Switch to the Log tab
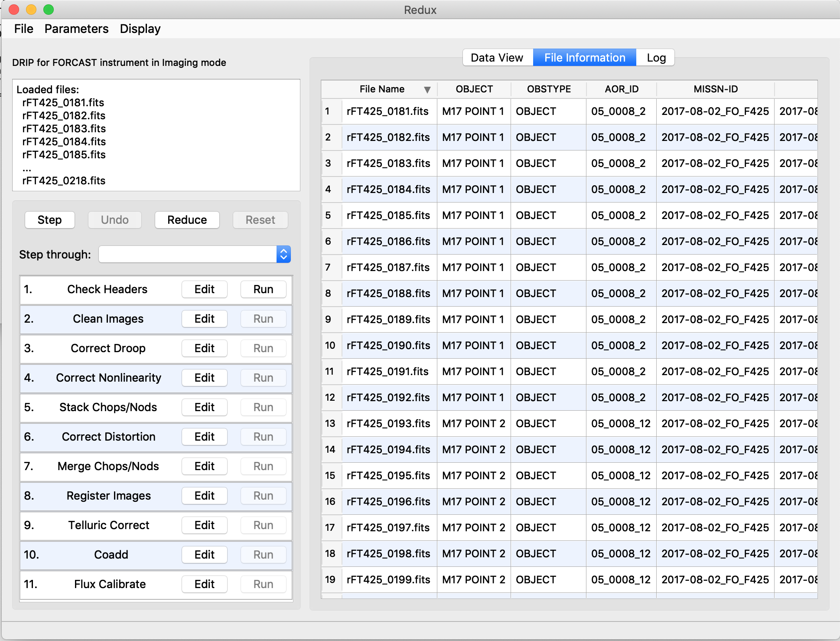840x641 pixels. click(x=655, y=57)
